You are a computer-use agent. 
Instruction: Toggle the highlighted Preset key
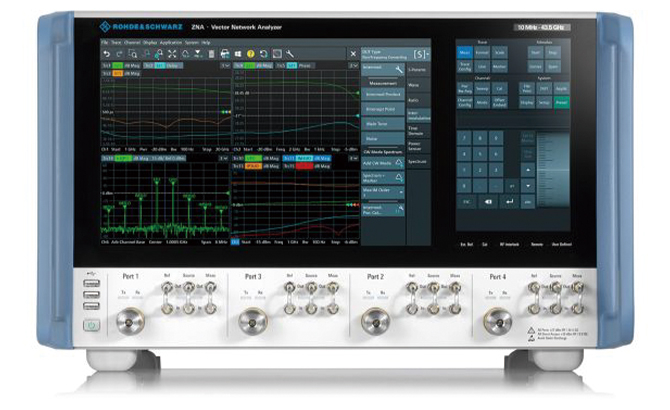pos(560,101)
